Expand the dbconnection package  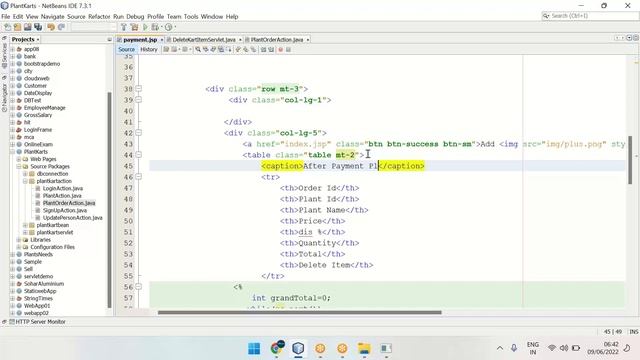pyautogui.click(x=25, y=174)
